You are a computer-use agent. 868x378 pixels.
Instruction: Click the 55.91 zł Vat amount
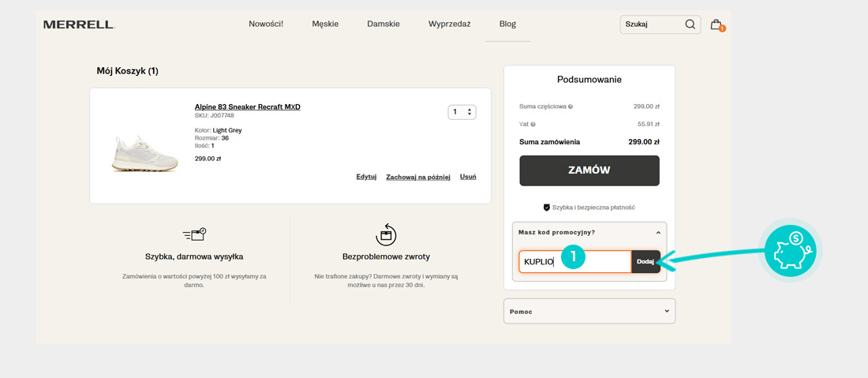coord(648,125)
